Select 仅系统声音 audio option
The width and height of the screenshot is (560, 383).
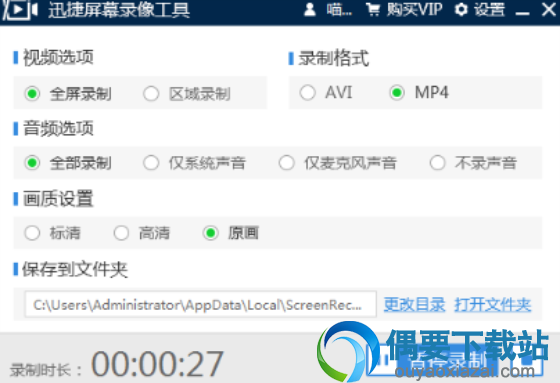point(194,163)
